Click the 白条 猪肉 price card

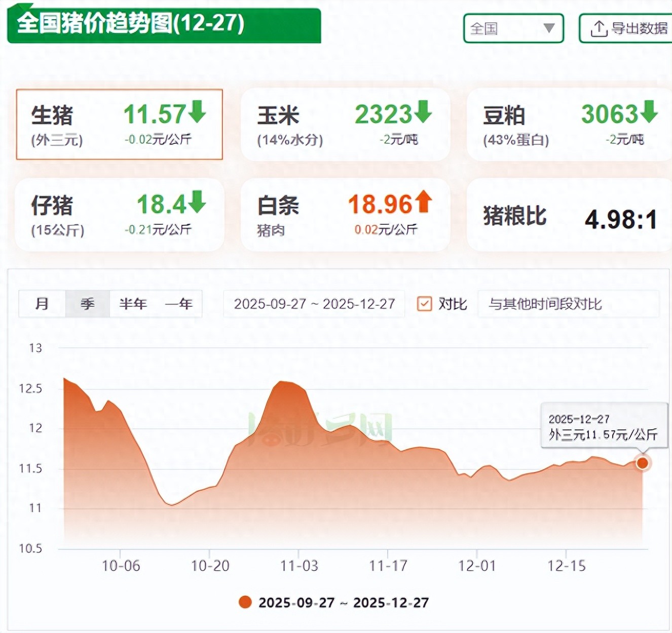pyautogui.click(x=345, y=216)
